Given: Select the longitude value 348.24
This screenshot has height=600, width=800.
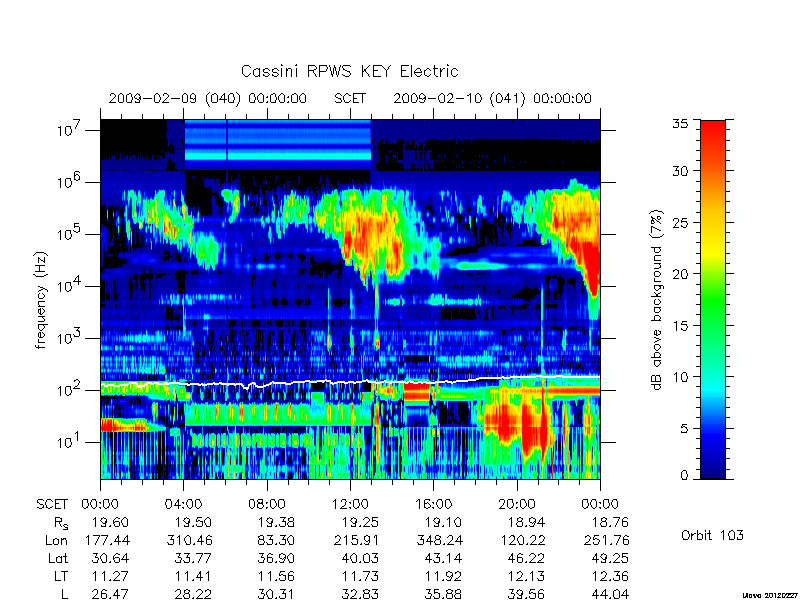Looking at the screenshot, I should (x=439, y=540).
